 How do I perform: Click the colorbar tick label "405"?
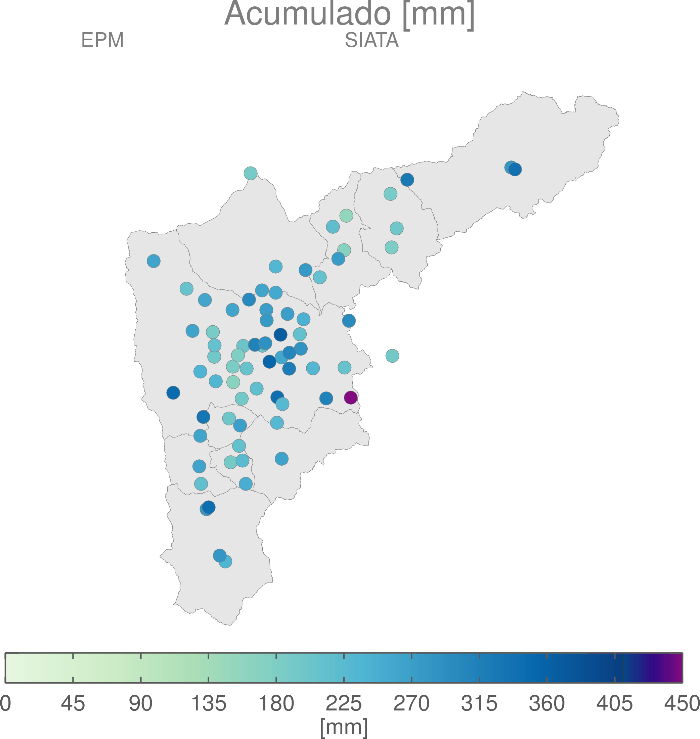click(x=615, y=703)
